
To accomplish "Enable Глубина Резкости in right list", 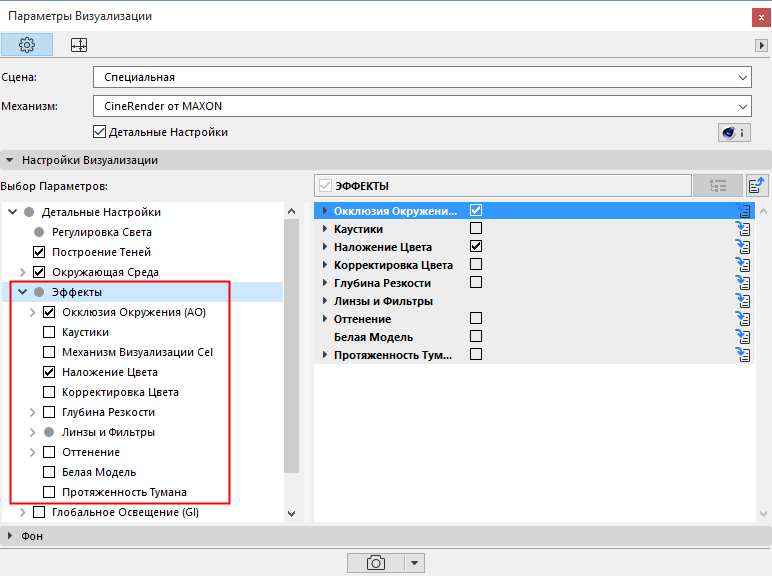I will pyautogui.click(x=476, y=282).
